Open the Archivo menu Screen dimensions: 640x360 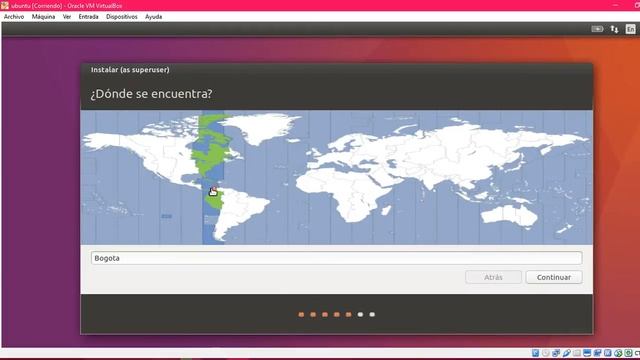click(x=14, y=17)
